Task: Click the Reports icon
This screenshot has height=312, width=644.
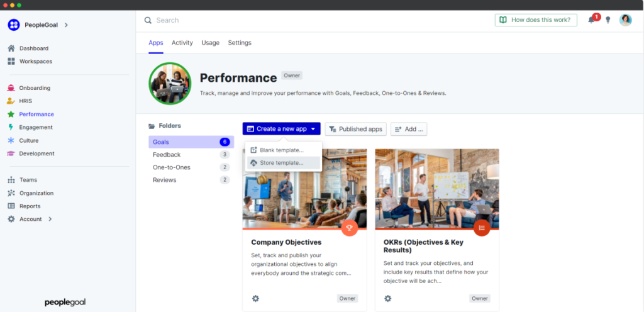Action: (11, 206)
